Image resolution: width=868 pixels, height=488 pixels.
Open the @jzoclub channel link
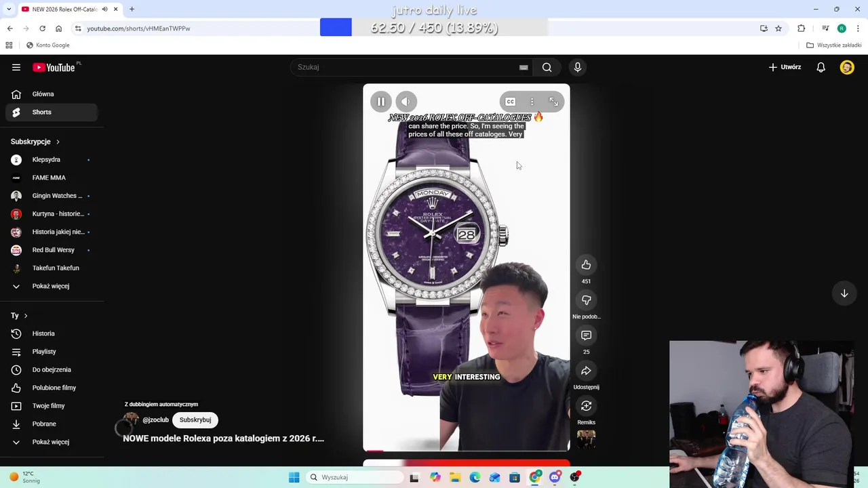155,420
